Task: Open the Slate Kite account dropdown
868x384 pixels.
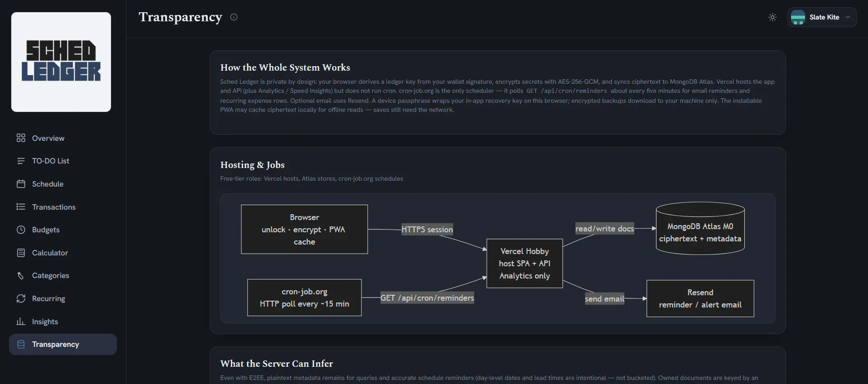Action: (x=822, y=17)
